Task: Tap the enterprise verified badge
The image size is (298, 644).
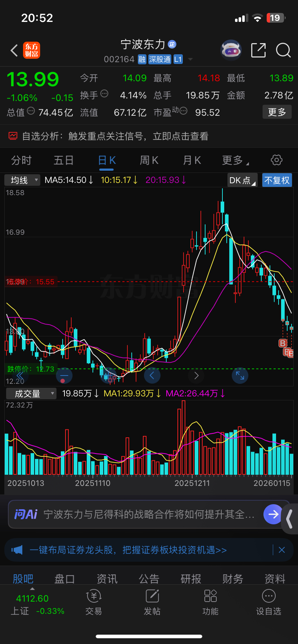Action: click(172, 44)
